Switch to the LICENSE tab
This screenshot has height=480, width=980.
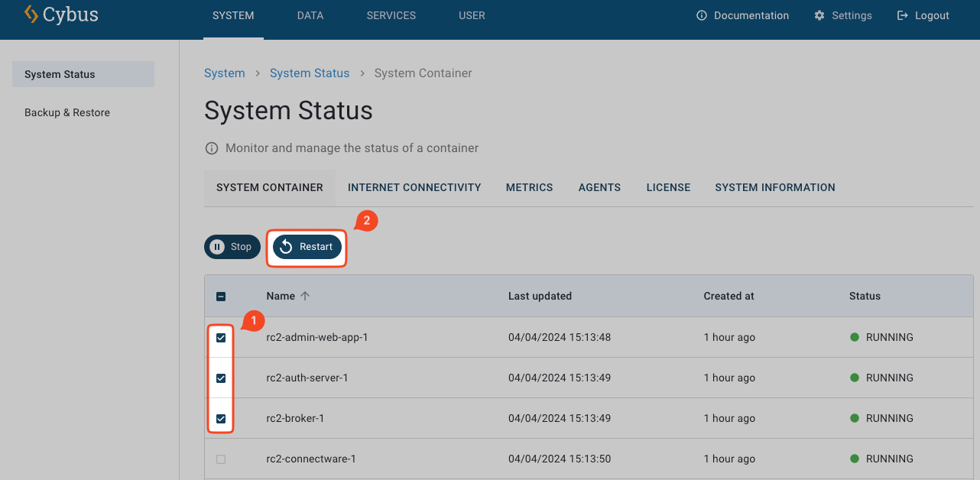pos(668,187)
